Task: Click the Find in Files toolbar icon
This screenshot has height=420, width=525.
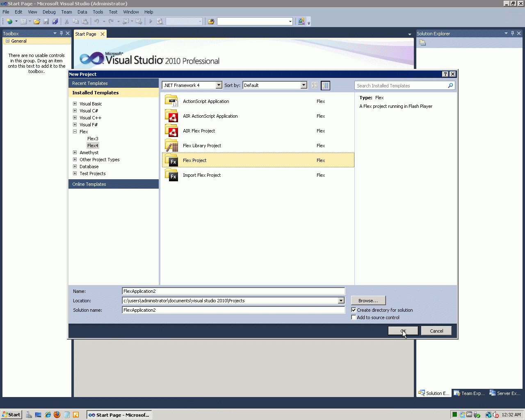Action: pyautogui.click(x=211, y=21)
